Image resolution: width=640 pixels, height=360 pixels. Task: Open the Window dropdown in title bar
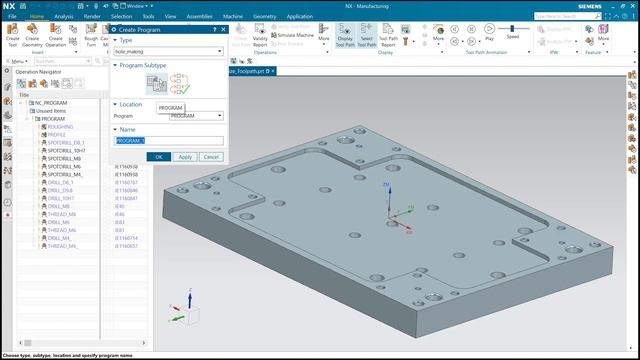click(137, 6)
